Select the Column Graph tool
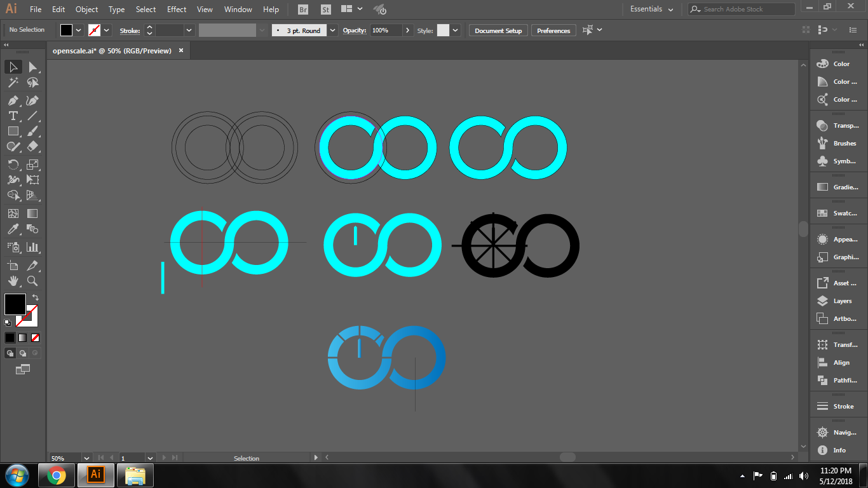 [33, 247]
